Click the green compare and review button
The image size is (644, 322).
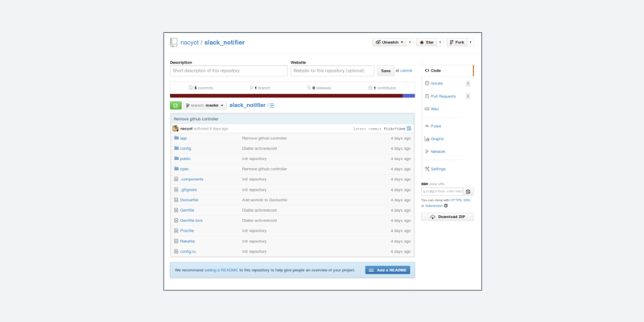[x=175, y=105]
